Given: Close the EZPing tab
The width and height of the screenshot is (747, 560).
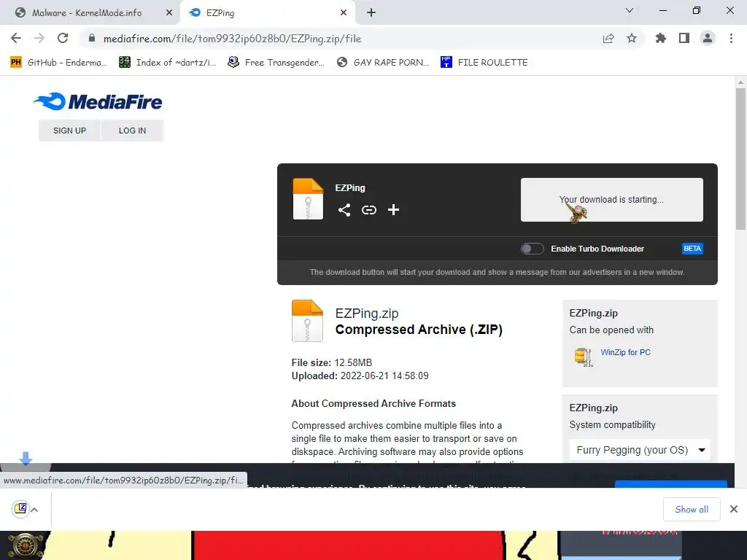Looking at the screenshot, I should pyautogui.click(x=344, y=13).
